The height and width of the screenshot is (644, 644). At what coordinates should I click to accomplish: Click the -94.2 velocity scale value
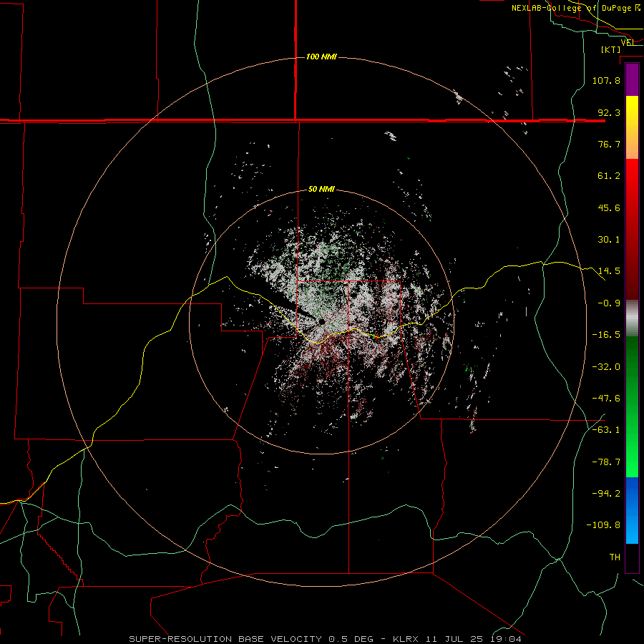[x=606, y=493]
